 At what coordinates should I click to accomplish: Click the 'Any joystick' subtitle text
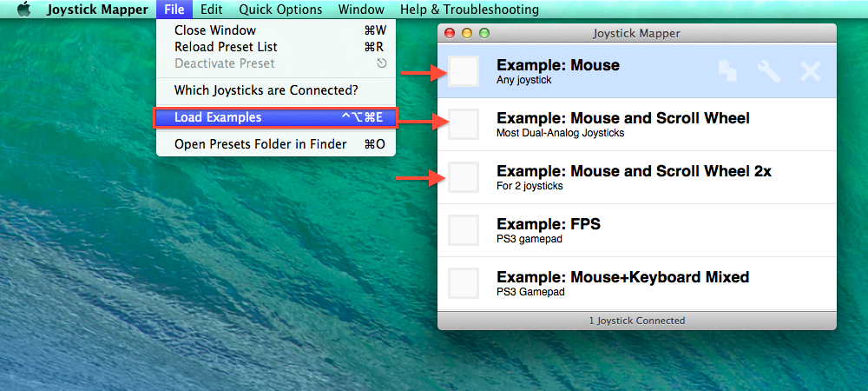(x=524, y=80)
